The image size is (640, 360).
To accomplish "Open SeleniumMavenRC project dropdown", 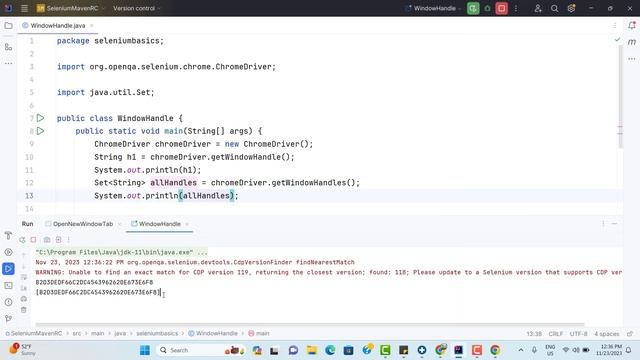I will coord(71,8).
